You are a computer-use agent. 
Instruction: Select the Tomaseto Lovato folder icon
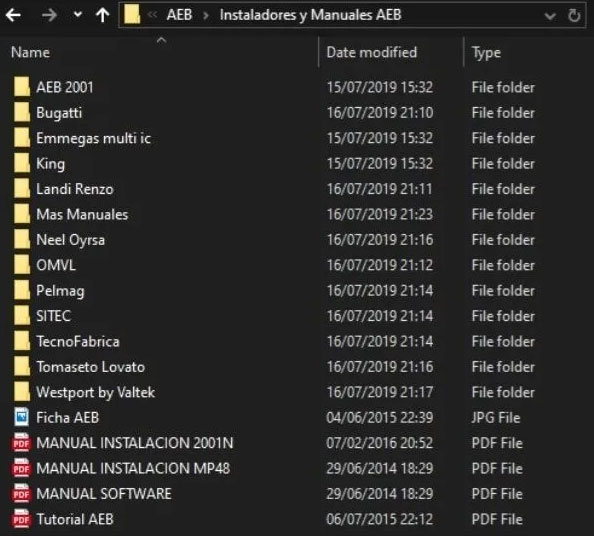click(x=22, y=367)
